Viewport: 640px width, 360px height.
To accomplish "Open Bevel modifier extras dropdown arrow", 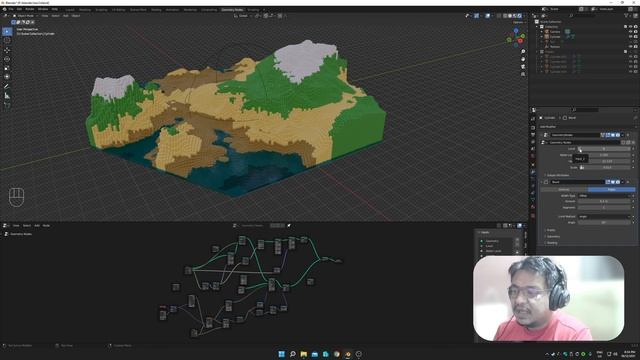I will (x=622, y=182).
